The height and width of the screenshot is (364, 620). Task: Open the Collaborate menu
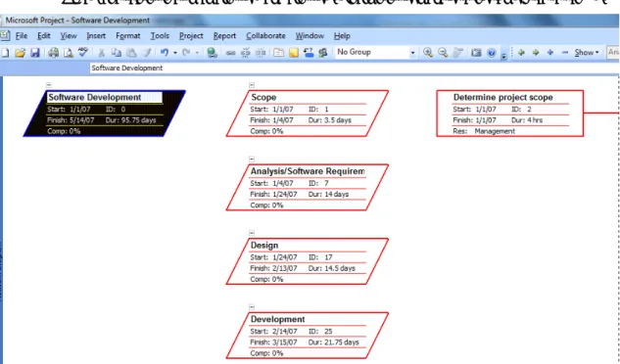tap(265, 36)
